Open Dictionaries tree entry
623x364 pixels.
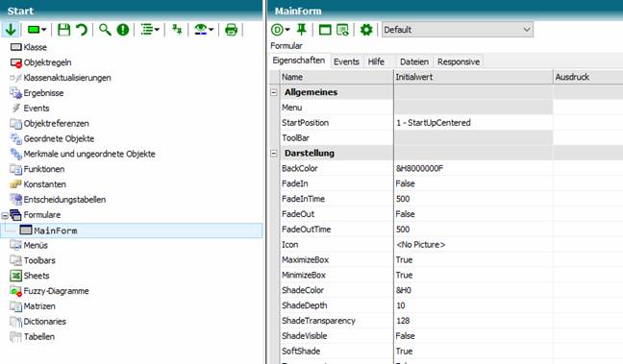(44, 322)
